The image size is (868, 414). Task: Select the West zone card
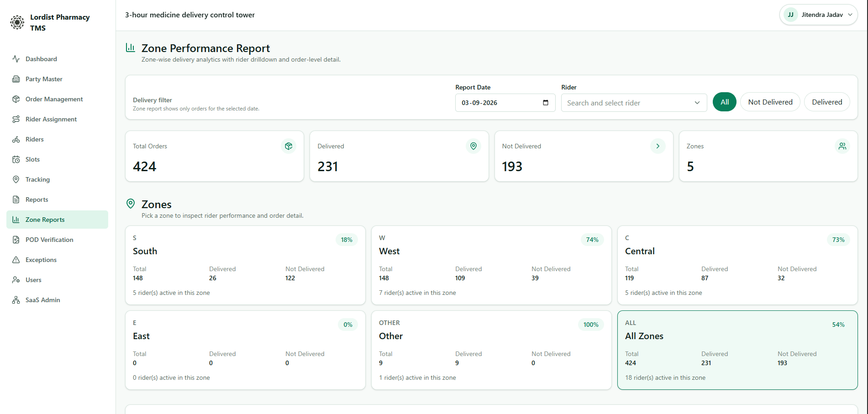tap(491, 265)
